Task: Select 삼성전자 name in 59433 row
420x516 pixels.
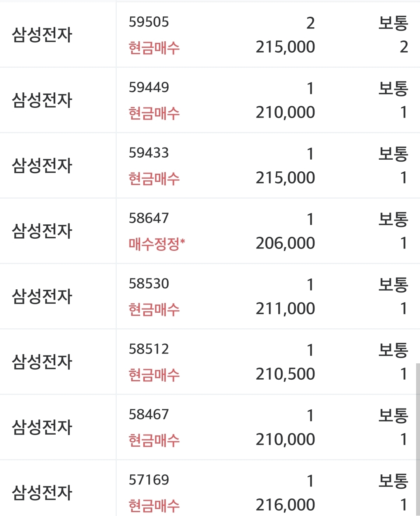Action: [x=42, y=166]
